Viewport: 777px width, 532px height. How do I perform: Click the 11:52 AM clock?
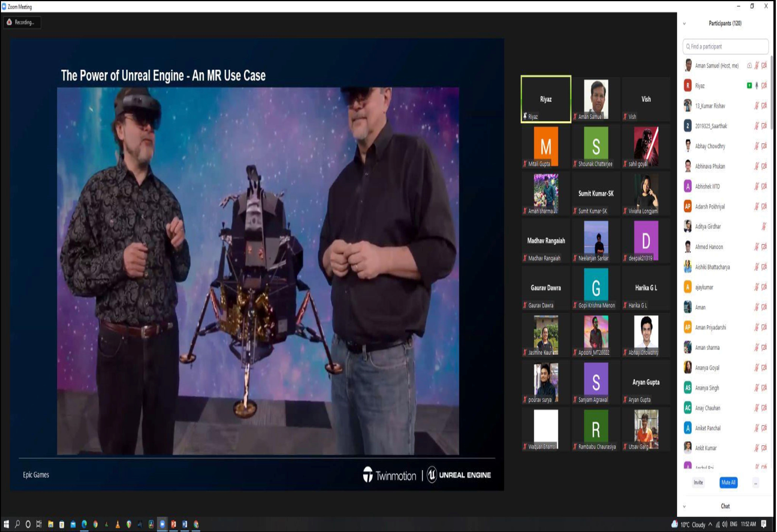point(748,524)
